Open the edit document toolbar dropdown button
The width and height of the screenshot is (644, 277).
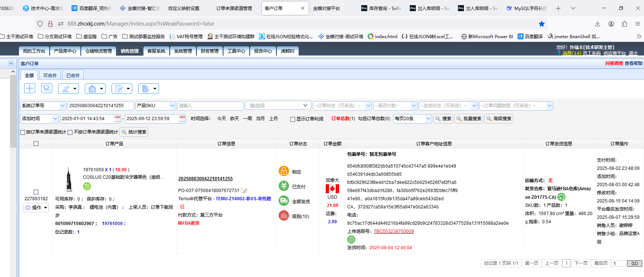coord(122,89)
